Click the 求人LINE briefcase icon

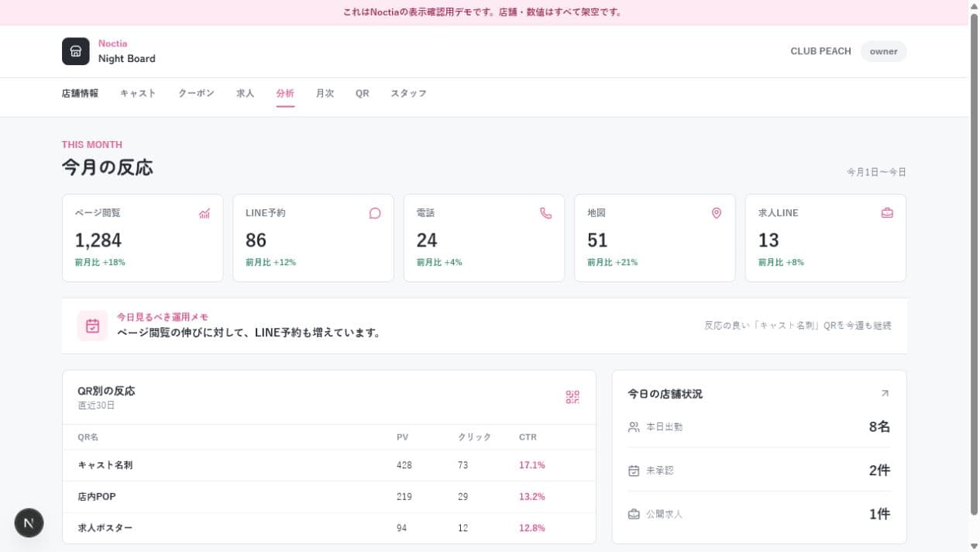887,213
